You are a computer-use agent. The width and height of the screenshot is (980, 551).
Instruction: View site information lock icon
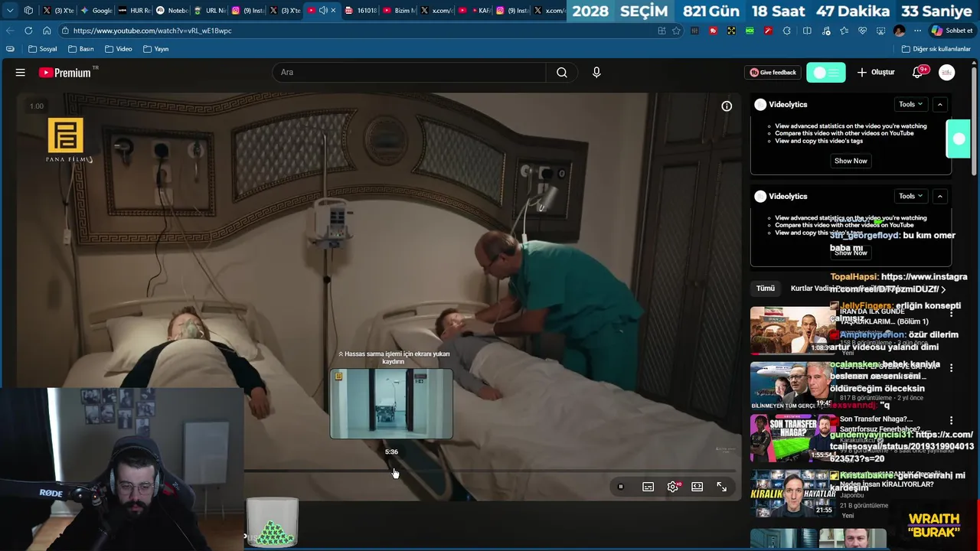click(x=67, y=31)
